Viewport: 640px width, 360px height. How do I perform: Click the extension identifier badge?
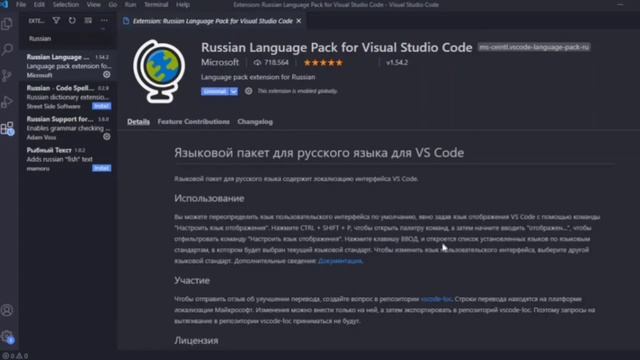click(x=534, y=47)
